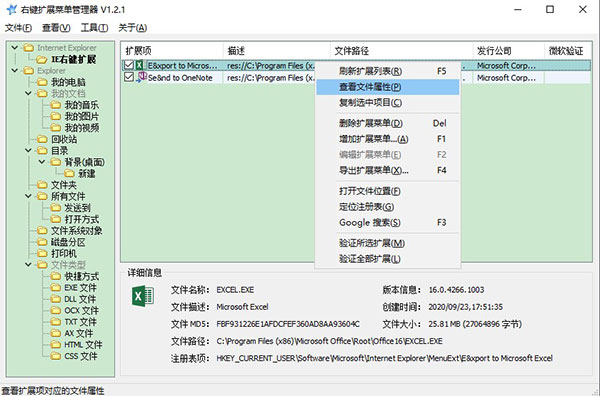Select the IE右键扩展 tree item
This screenshot has height=396, width=600.
(x=73, y=60)
